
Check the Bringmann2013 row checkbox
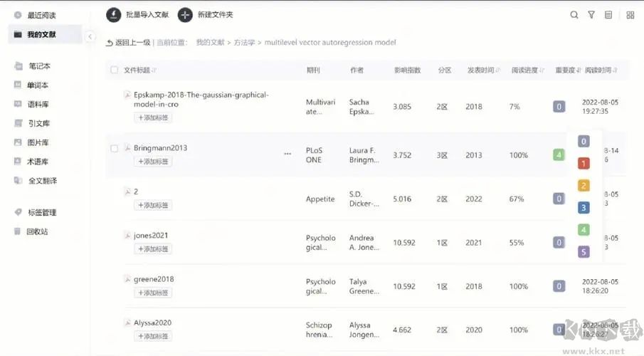pyautogui.click(x=114, y=148)
